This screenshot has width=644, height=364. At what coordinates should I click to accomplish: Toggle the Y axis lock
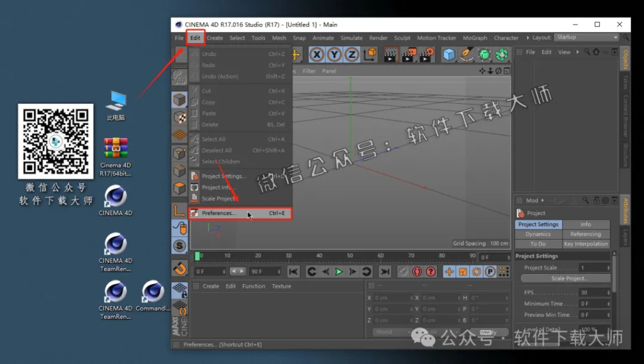(336, 54)
